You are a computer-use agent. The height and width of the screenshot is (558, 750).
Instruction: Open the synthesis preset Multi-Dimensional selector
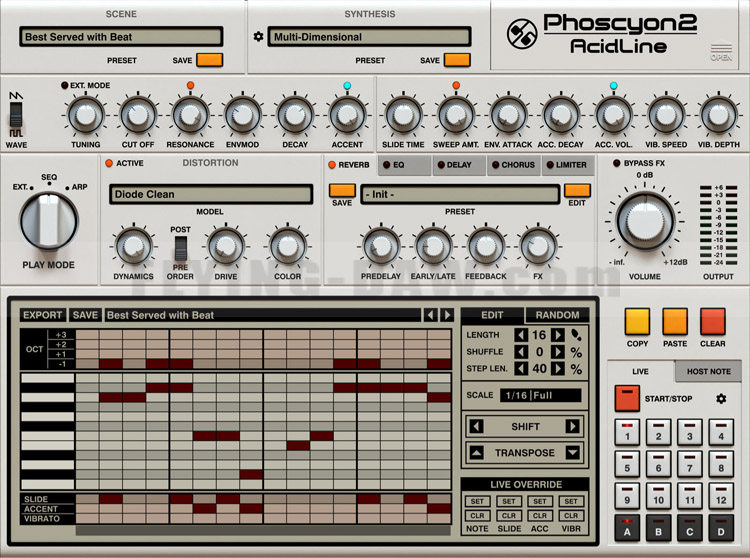369,36
